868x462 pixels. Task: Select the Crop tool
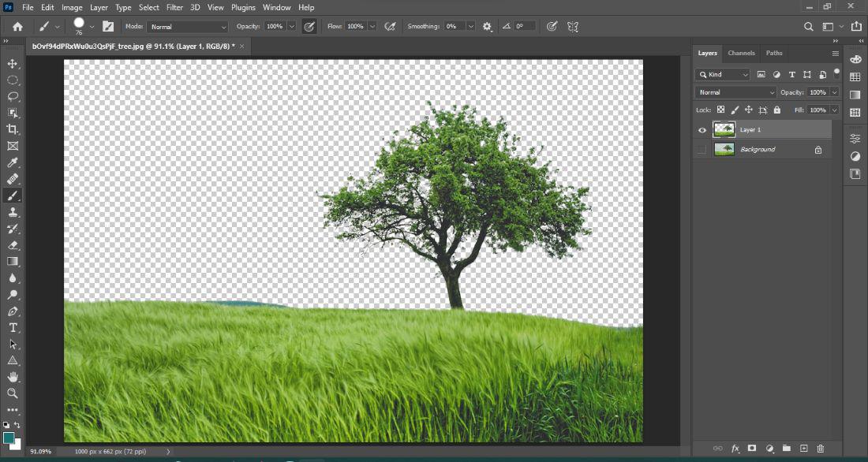(x=13, y=129)
